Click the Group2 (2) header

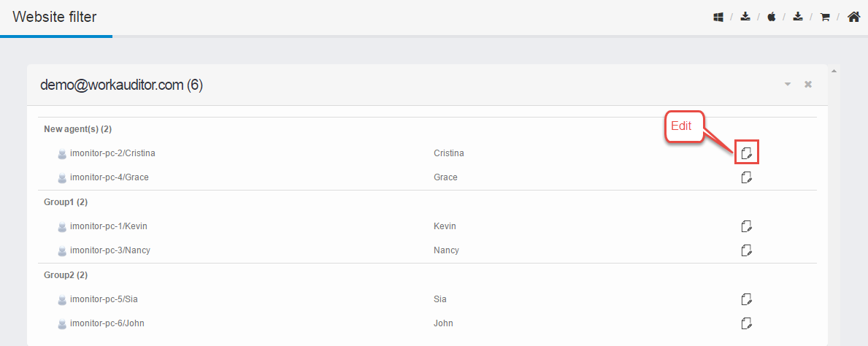point(66,275)
